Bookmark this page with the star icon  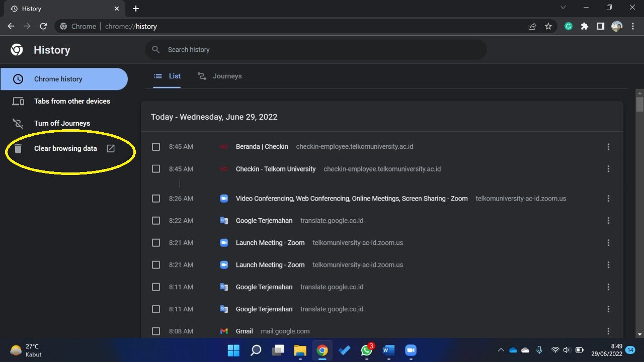coord(548,27)
